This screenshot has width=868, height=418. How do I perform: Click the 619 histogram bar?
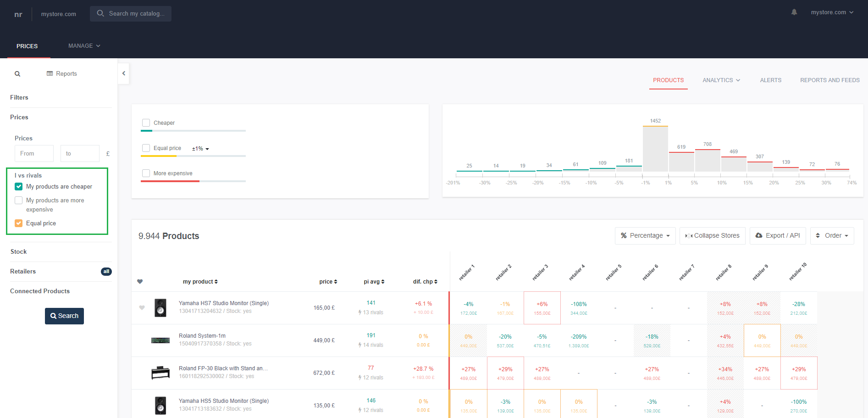(681, 162)
